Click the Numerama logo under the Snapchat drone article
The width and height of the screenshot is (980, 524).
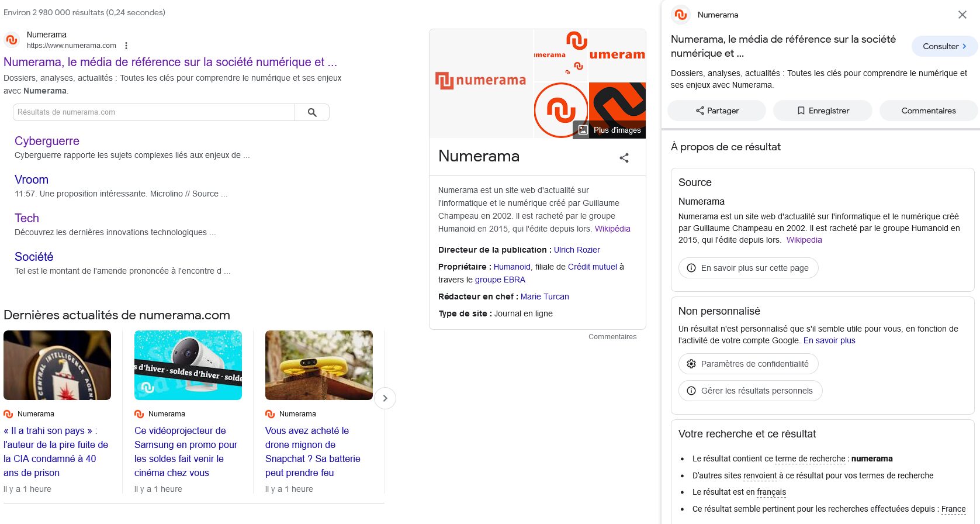pyautogui.click(x=270, y=414)
